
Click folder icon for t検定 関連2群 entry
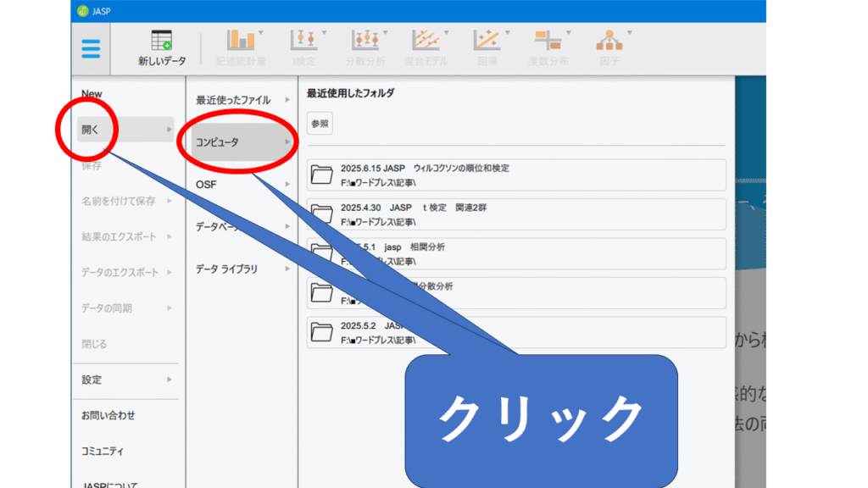coord(321,213)
